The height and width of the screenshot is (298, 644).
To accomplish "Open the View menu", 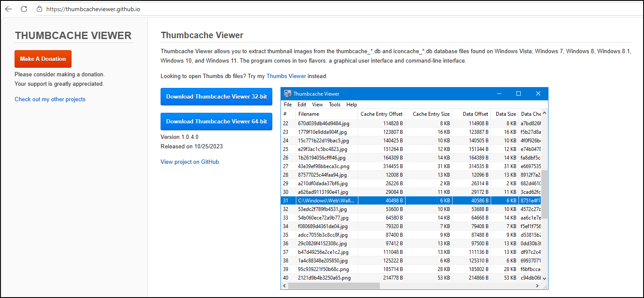I will [x=317, y=105].
